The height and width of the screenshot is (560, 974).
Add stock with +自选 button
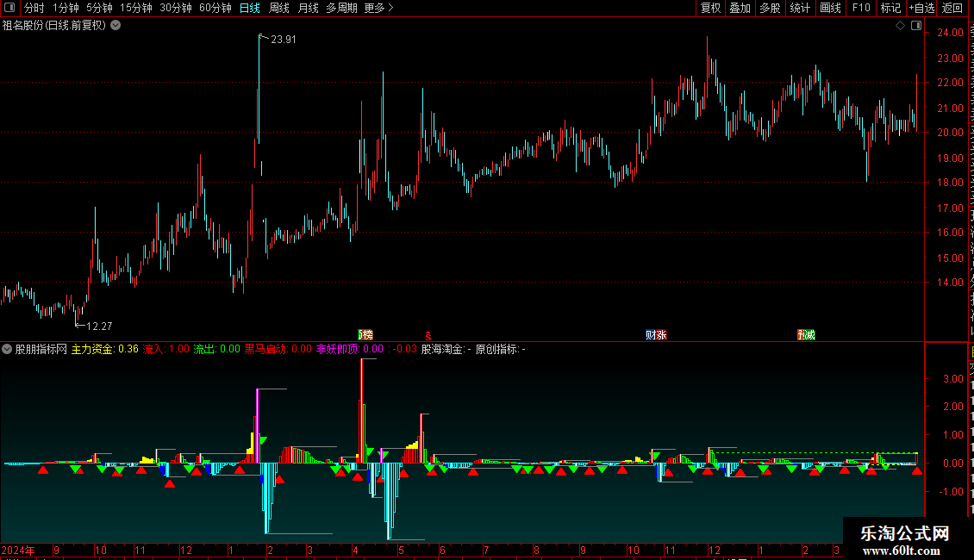pos(921,8)
